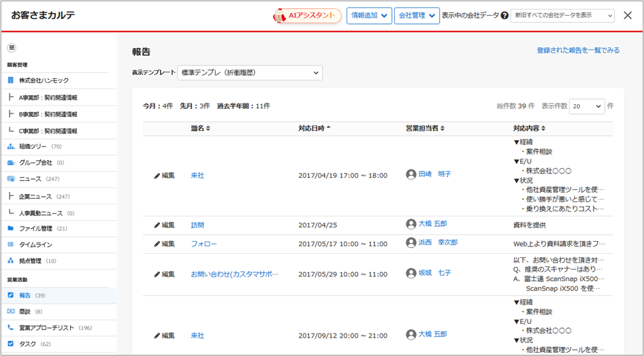644x356 pixels.
Task: Open the 表示テンプレート select box
Action: click(x=249, y=73)
